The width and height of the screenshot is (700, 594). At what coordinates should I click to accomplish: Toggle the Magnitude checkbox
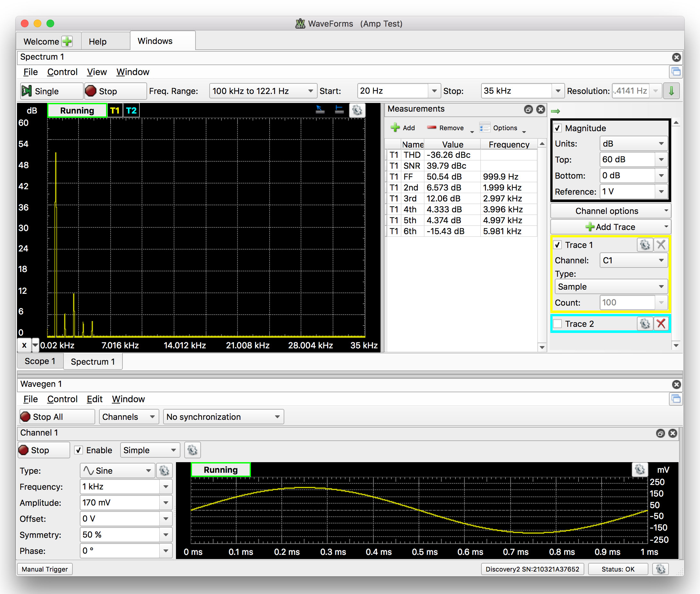[x=558, y=128]
